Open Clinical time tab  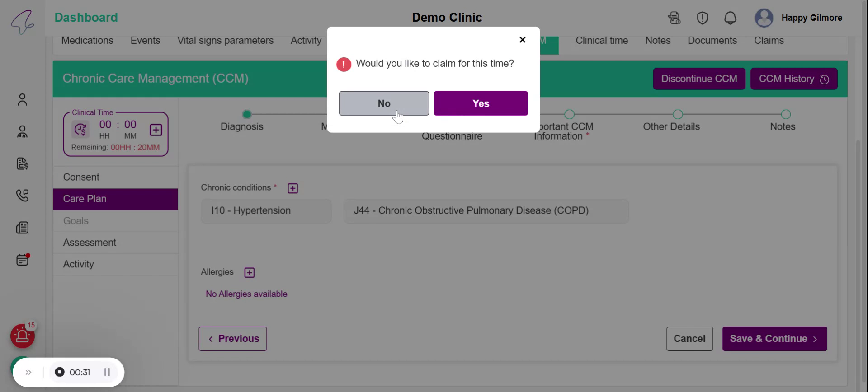point(602,41)
